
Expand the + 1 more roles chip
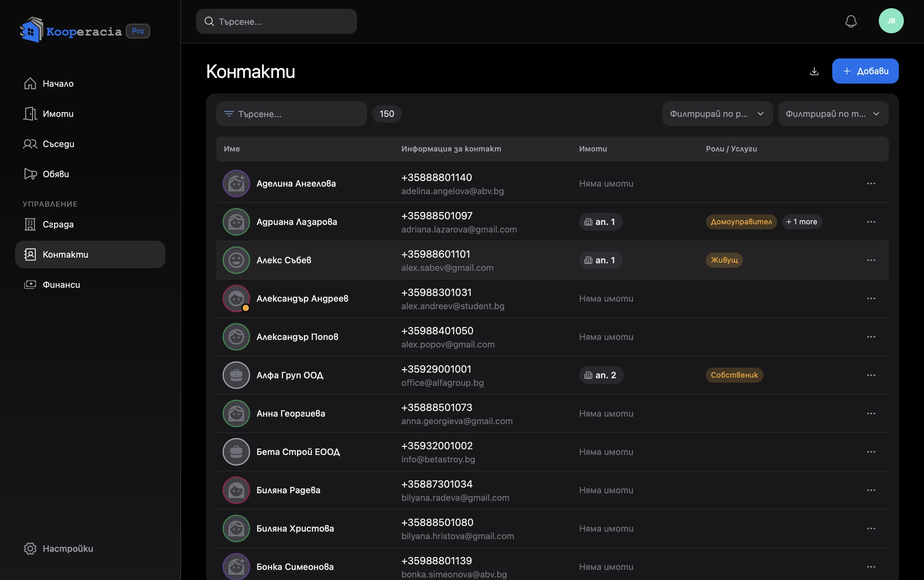pyautogui.click(x=802, y=222)
